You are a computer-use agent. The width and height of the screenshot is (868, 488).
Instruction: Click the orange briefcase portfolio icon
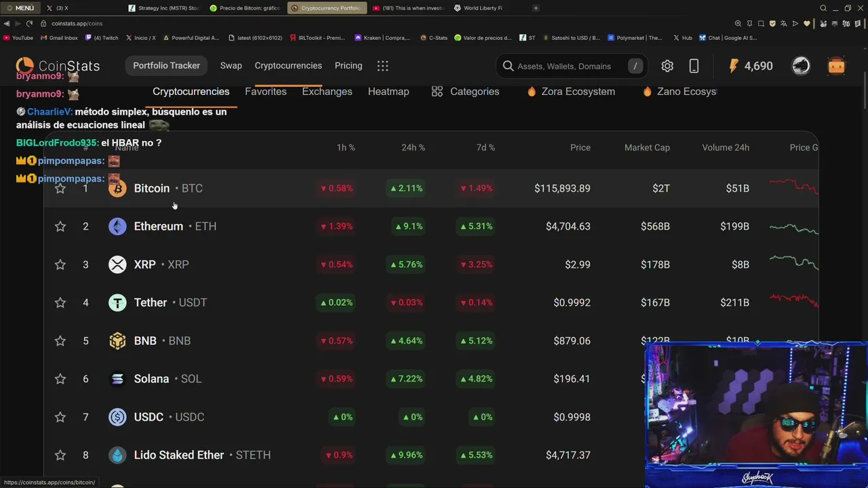pos(836,66)
